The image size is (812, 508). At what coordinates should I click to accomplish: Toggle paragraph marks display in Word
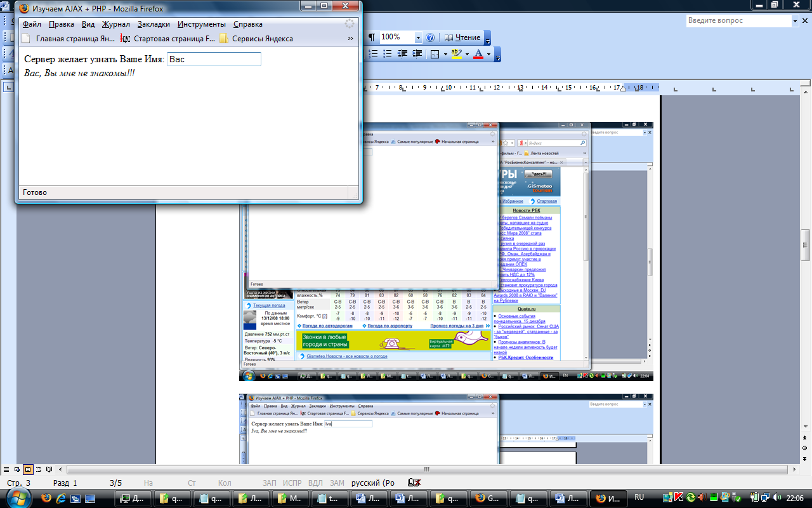coord(372,37)
